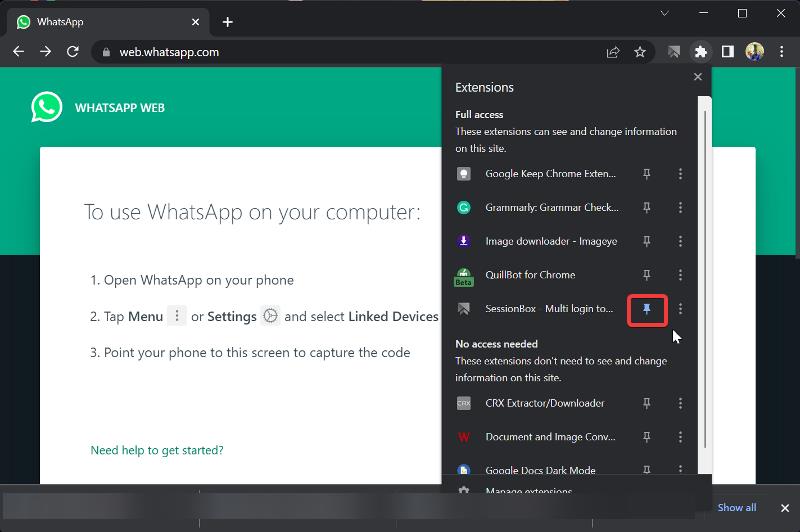
Task: Open more options for Google Docs Dark Mode
Action: 680,468
